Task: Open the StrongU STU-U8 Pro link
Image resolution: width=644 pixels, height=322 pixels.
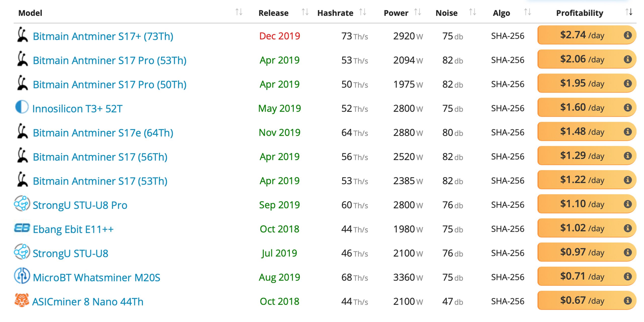Action: pyautogui.click(x=80, y=205)
